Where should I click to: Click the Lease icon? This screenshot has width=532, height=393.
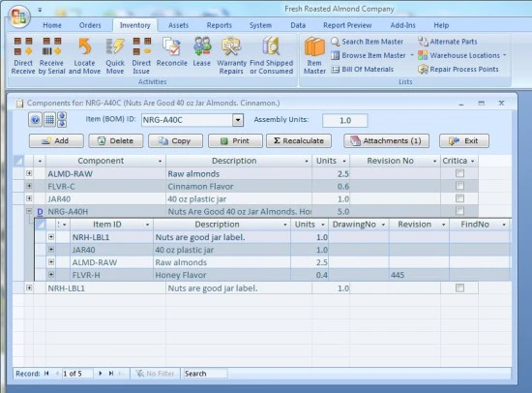(x=202, y=52)
